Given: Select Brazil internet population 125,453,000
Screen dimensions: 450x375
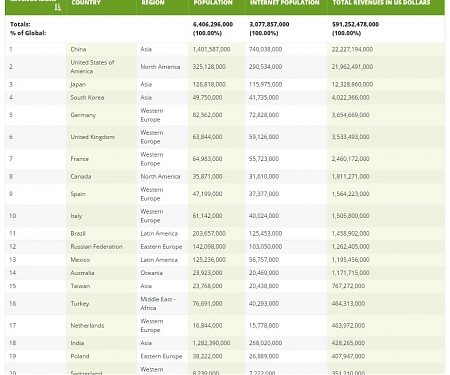Looking at the screenshot, I should pyautogui.click(x=266, y=234).
